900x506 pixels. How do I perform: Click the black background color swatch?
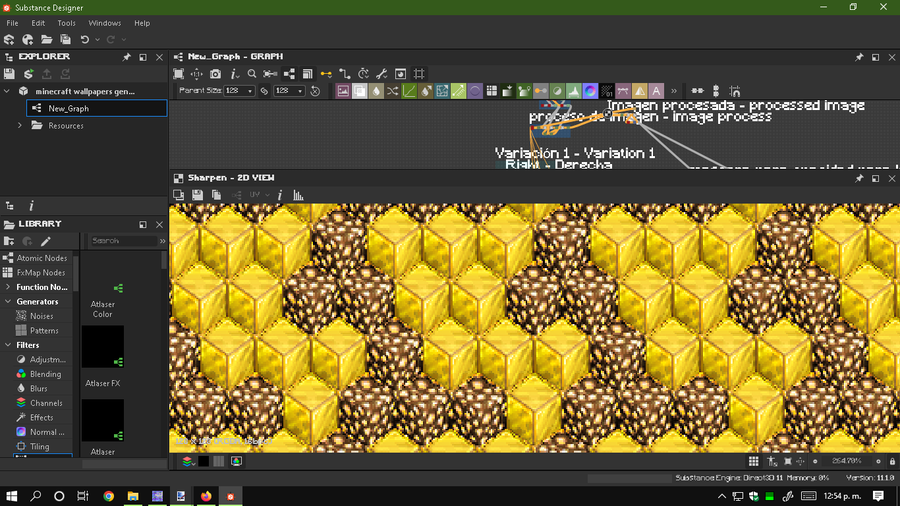[204, 461]
